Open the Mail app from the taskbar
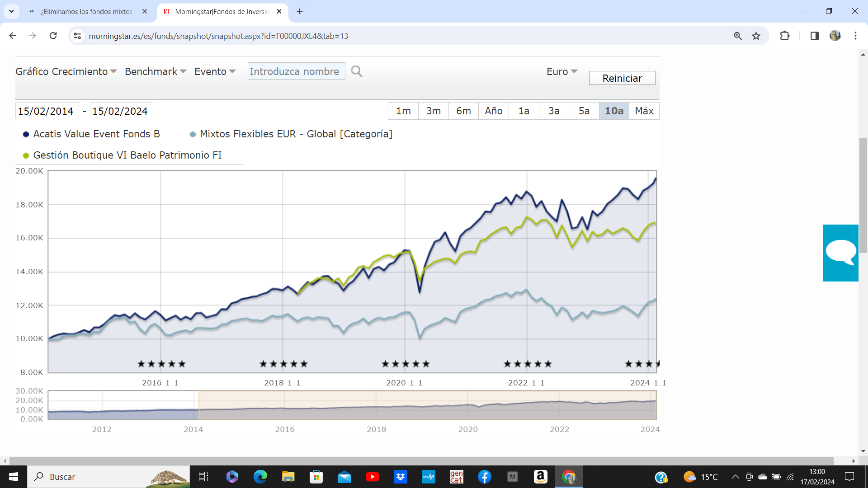The image size is (868, 488). click(x=344, y=477)
